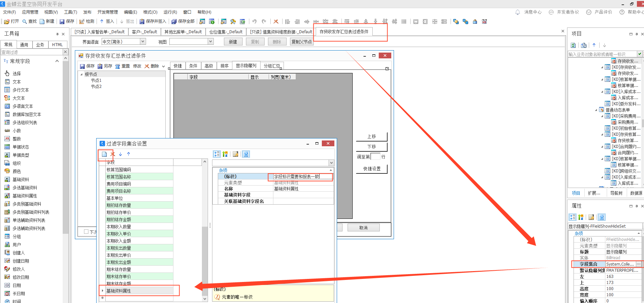Image resolution: width=644 pixels, height=303 pixels.
Task: Click the 保存全部 (Save all) icon
Action: [x=174, y=21]
